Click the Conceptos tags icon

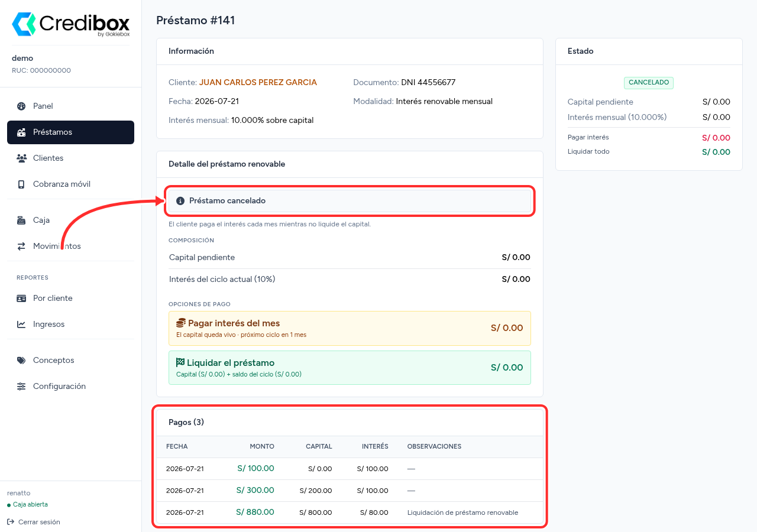pos(21,361)
